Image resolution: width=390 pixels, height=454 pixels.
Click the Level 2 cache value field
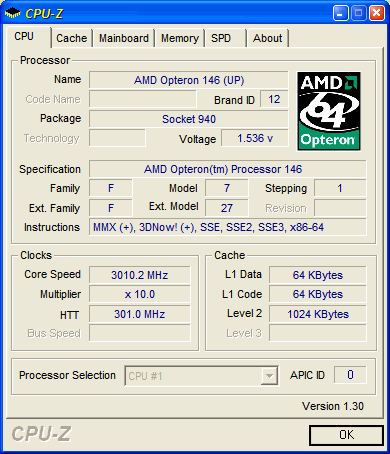tap(318, 314)
